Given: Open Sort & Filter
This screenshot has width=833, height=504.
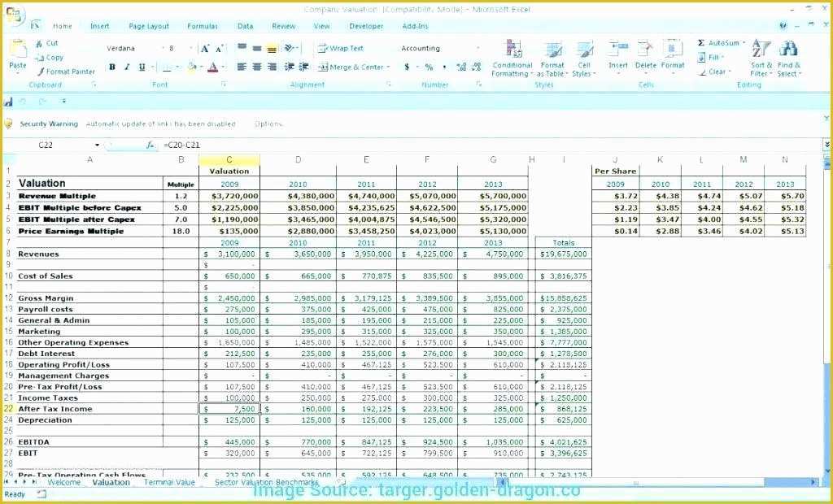Looking at the screenshot, I should click(761, 59).
